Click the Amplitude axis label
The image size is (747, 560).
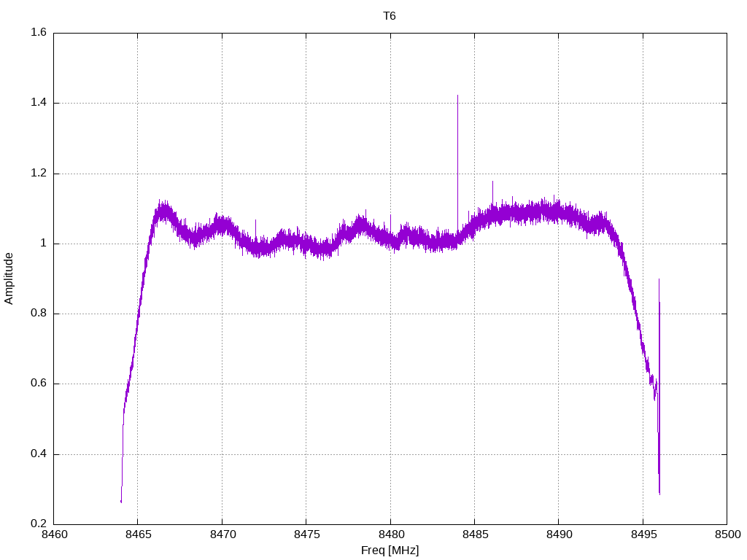click(x=9, y=279)
